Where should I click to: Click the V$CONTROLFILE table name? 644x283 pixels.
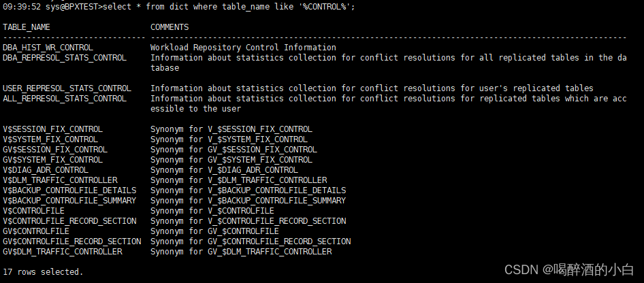tap(33, 211)
